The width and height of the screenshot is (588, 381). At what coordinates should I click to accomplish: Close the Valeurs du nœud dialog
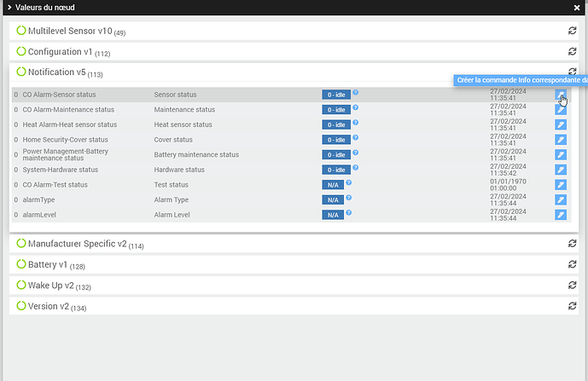point(577,8)
